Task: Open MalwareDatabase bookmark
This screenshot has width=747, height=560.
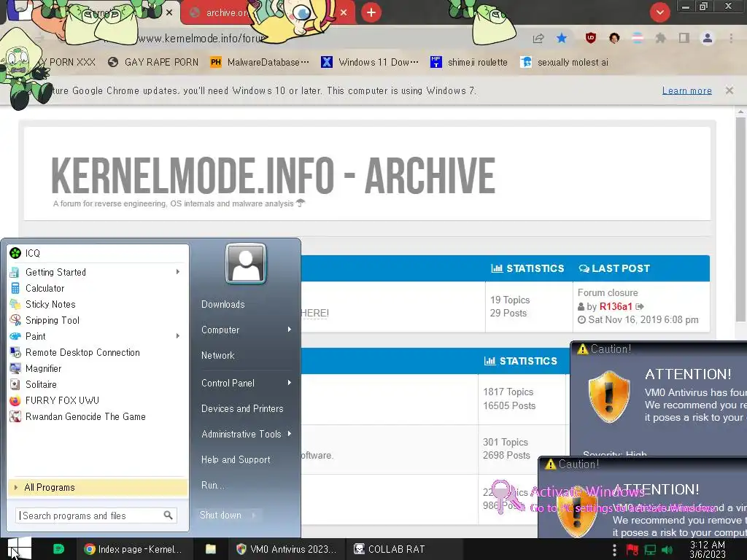Action: tap(260, 62)
